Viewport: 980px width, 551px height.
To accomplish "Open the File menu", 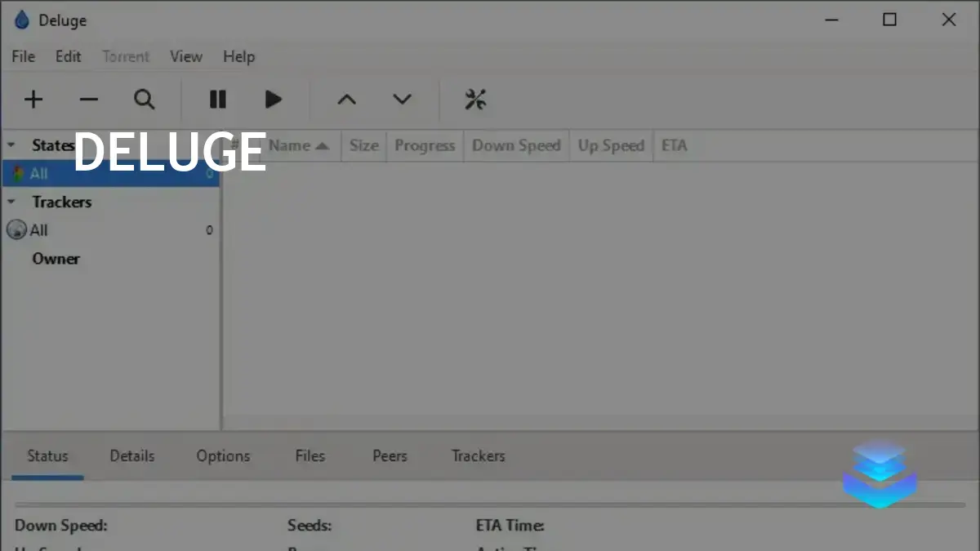I will (x=22, y=56).
